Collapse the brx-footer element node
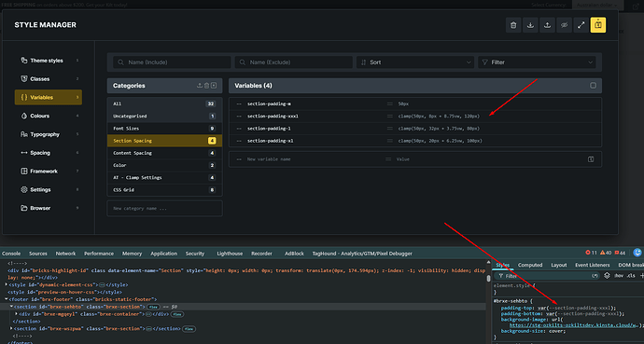 (6, 299)
